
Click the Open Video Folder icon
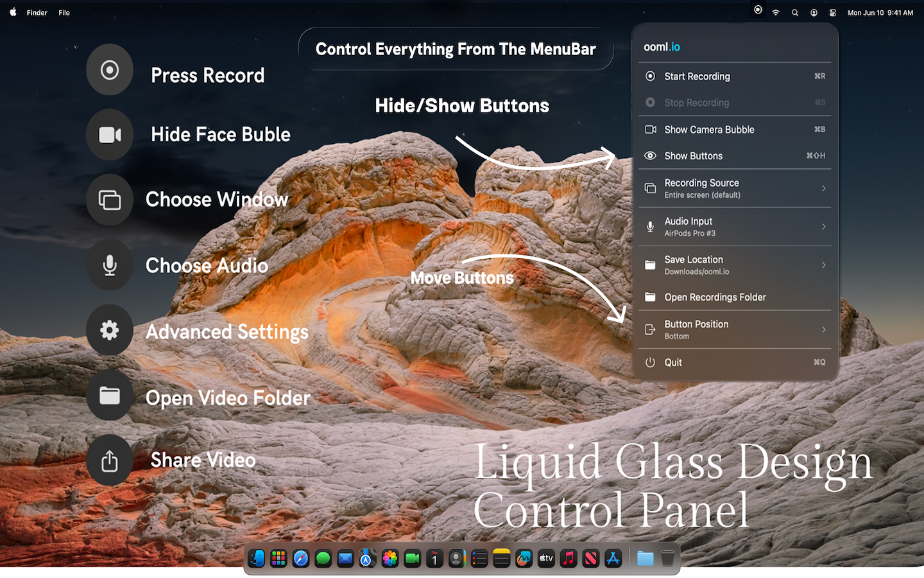point(110,396)
